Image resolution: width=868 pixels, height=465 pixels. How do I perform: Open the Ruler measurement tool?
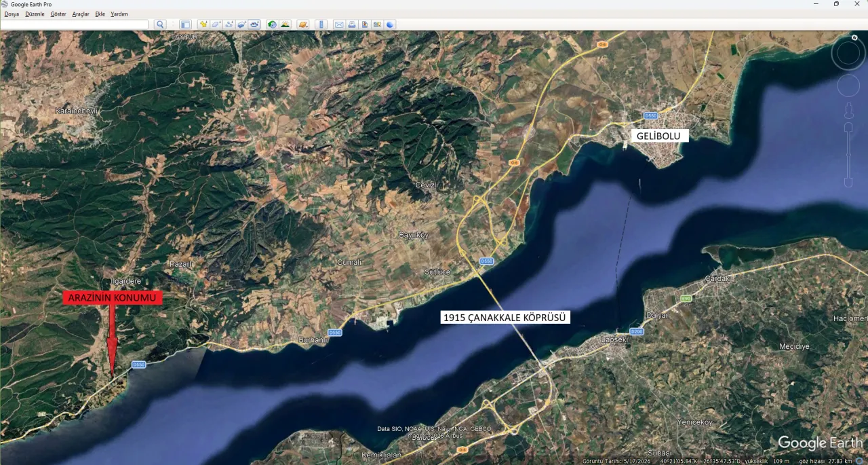pyautogui.click(x=321, y=24)
